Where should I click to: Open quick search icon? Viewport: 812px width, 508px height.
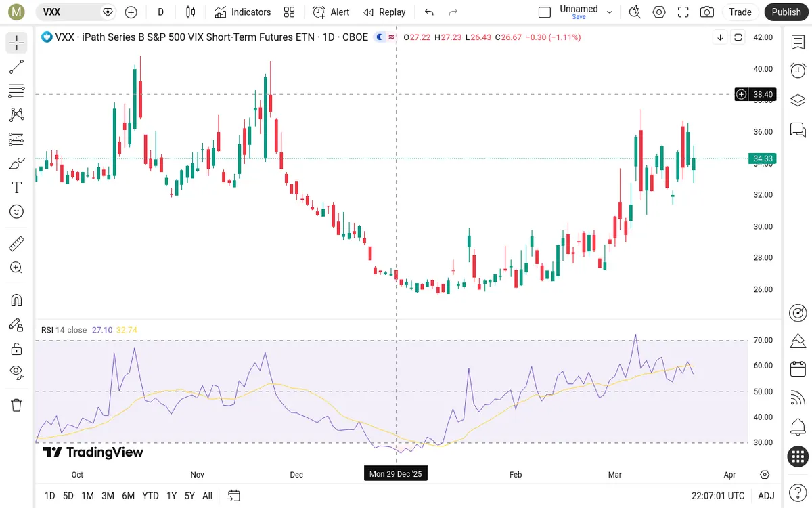click(635, 12)
